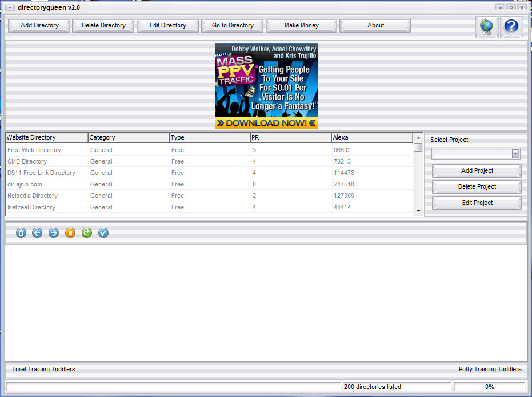Open help via the question mark icon
The image size is (532, 397).
(x=511, y=26)
